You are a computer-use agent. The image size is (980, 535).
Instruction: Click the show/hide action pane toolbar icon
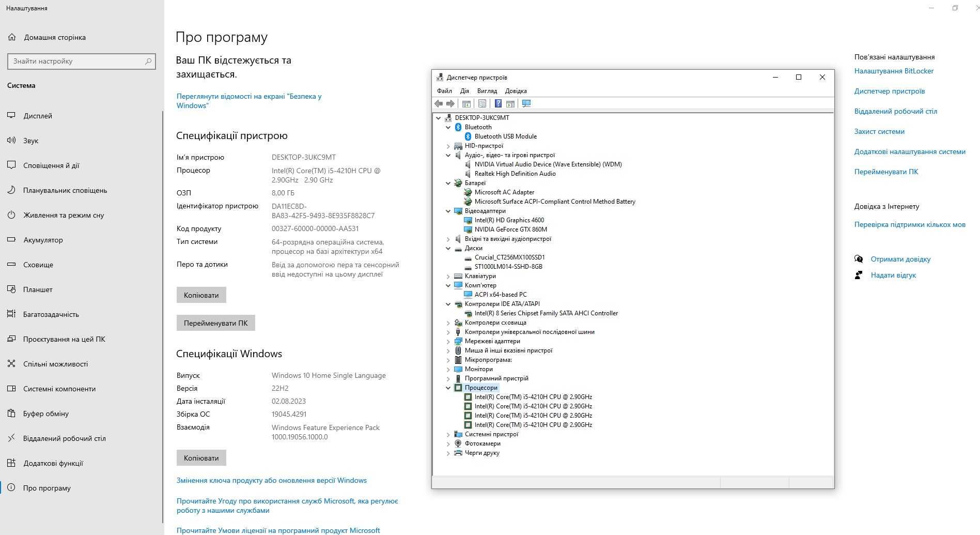coord(510,104)
